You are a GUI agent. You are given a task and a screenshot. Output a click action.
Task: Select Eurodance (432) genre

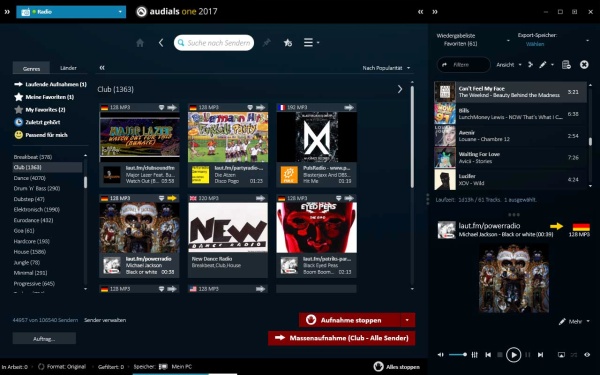click(33, 220)
